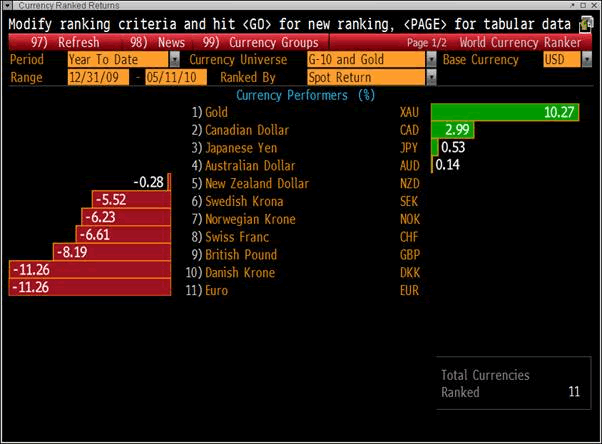The width and height of the screenshot is (602, 444).
Task: Open 99) Currency Groups menu
Action: point(259,43)
